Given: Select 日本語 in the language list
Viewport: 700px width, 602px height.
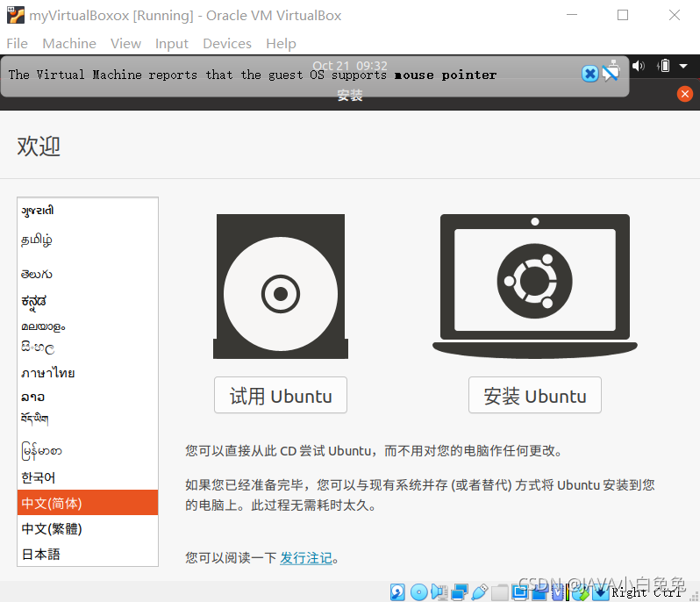Looking at the screenshot, I should coord(88,555).
